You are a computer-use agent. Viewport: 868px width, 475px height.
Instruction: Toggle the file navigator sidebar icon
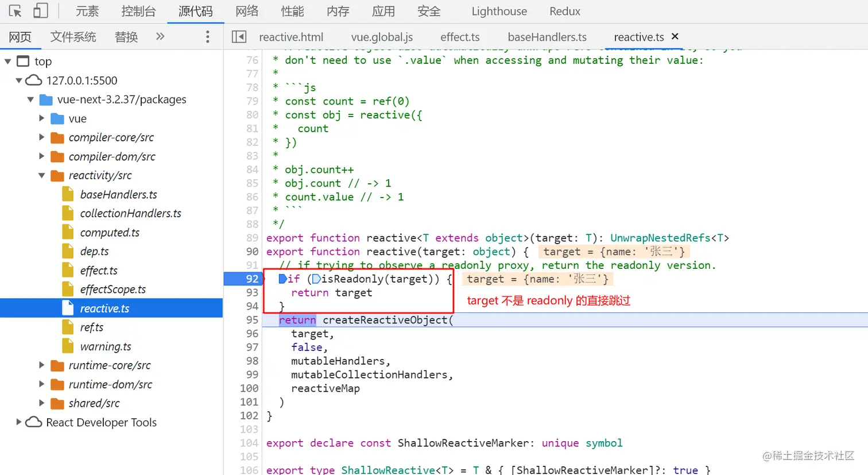pyautogui.click(x=239, y=37)
